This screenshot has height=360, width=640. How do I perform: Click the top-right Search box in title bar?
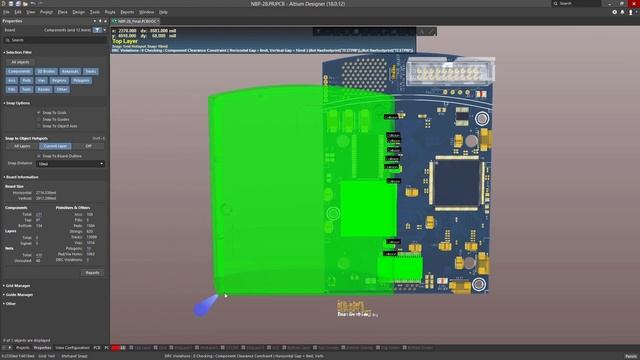click(x=576, y=3)
